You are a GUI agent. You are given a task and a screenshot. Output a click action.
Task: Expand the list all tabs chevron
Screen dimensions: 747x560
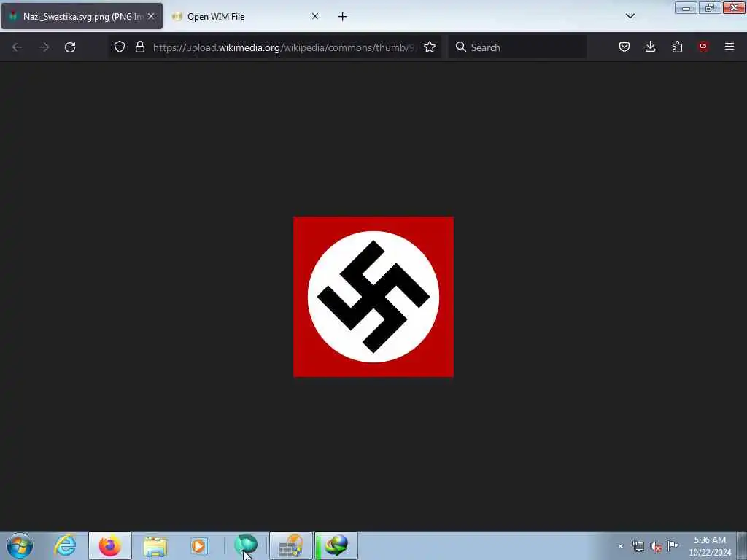tap(630, 16)
